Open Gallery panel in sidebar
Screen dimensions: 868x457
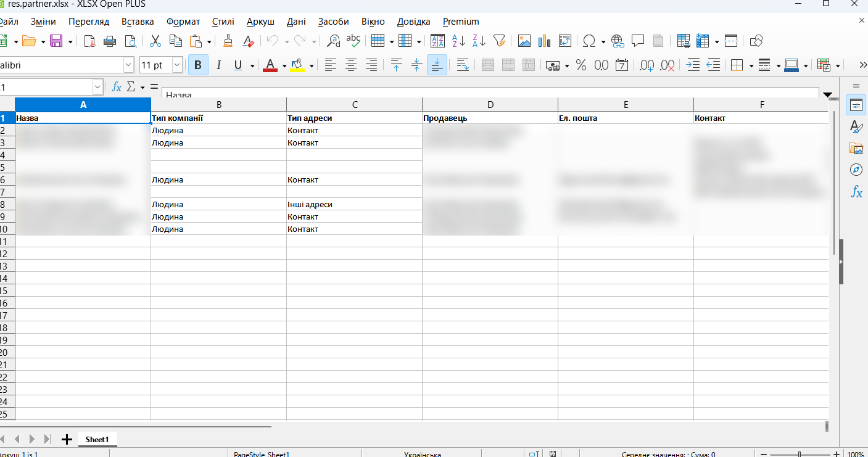tap(856, 148)
